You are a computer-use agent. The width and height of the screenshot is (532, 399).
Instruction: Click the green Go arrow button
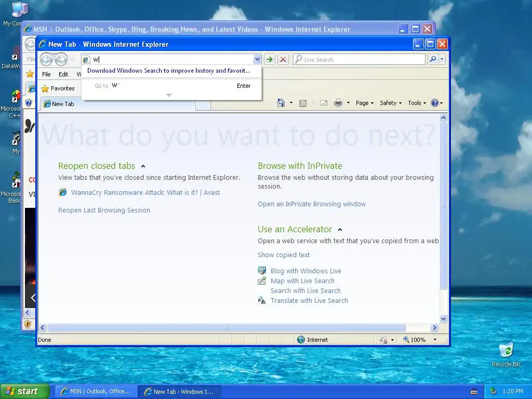(270, 59)
